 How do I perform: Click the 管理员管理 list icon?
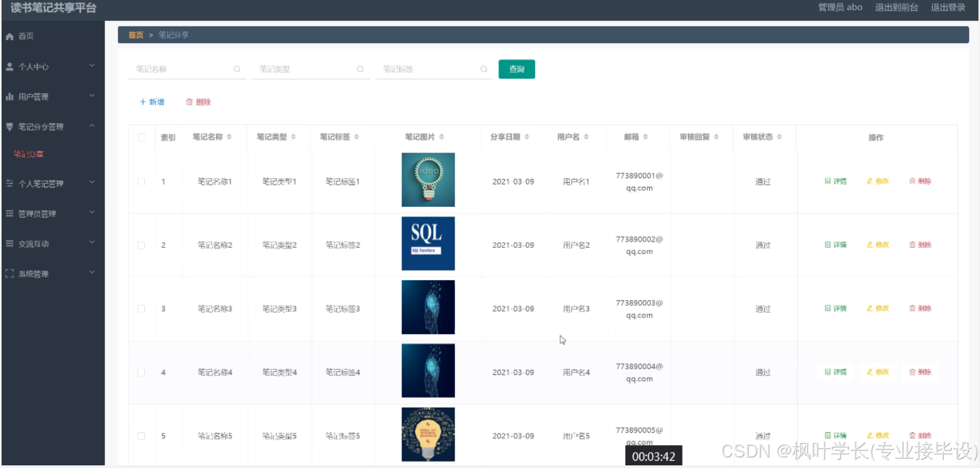(x=9, y=213)
